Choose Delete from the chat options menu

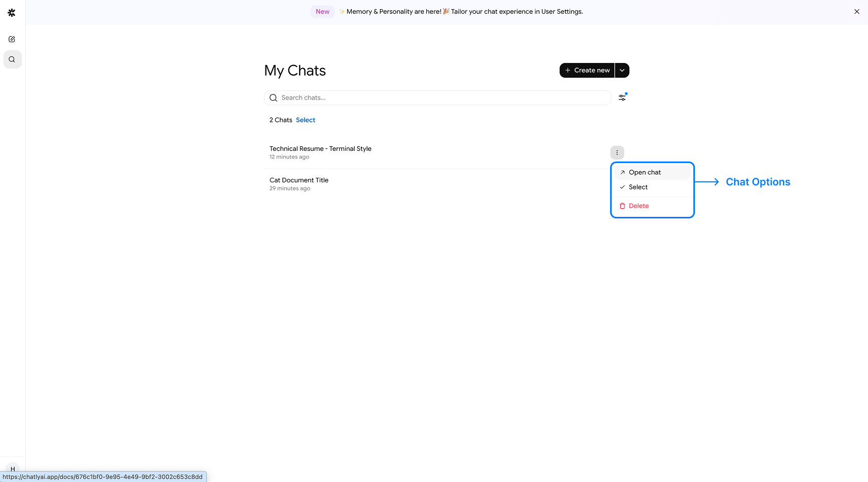[639, 206]
